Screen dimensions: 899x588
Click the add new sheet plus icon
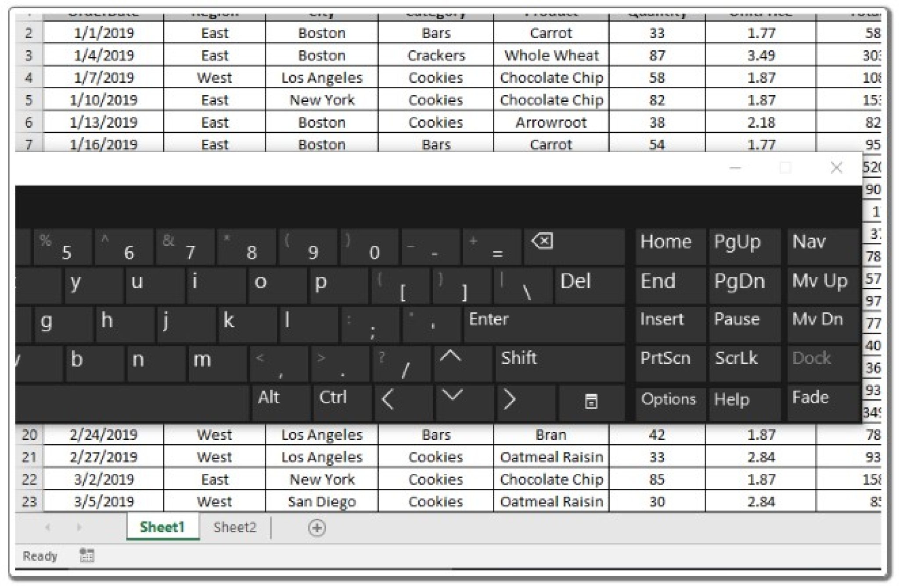click(317, 528)
